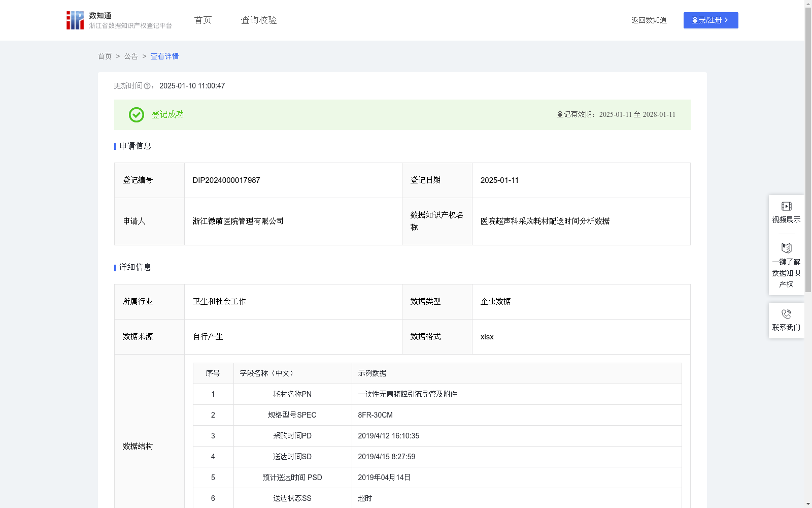The width and height of the screenshot is (812, 508).
Task: Select the update time 2025-01-10 11:00:47
Action: 192,86
